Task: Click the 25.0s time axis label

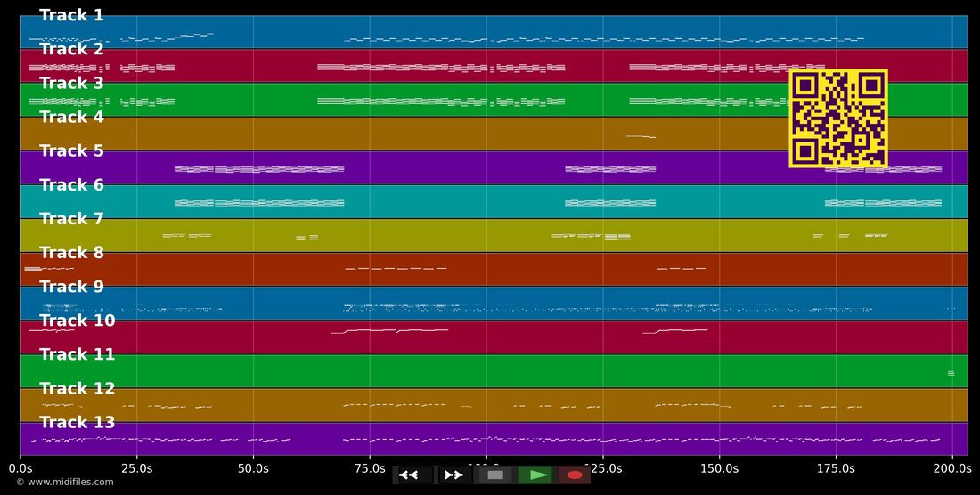Action: click(137, 468)
